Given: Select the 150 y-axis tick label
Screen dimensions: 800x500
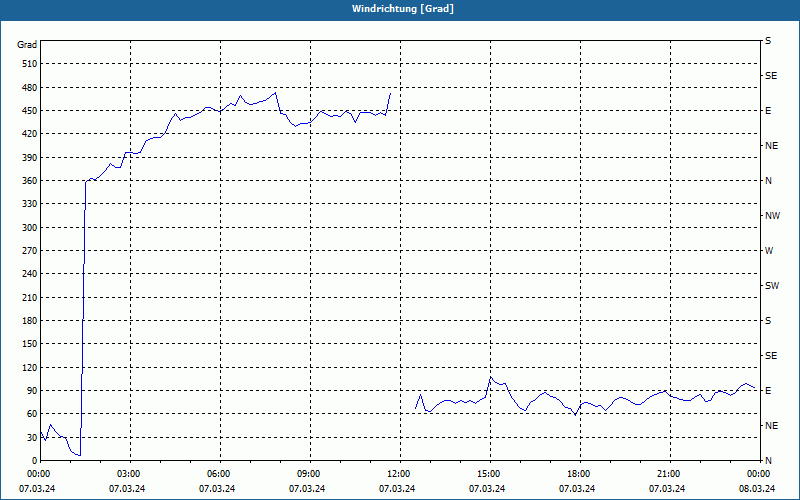Looking at the screenshot, I should pos(30,344).
